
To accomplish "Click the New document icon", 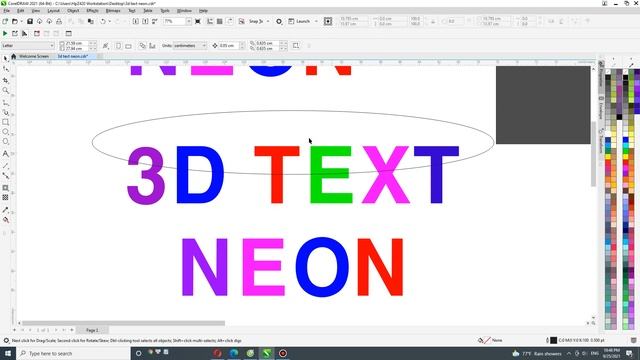I will [5, 21].
